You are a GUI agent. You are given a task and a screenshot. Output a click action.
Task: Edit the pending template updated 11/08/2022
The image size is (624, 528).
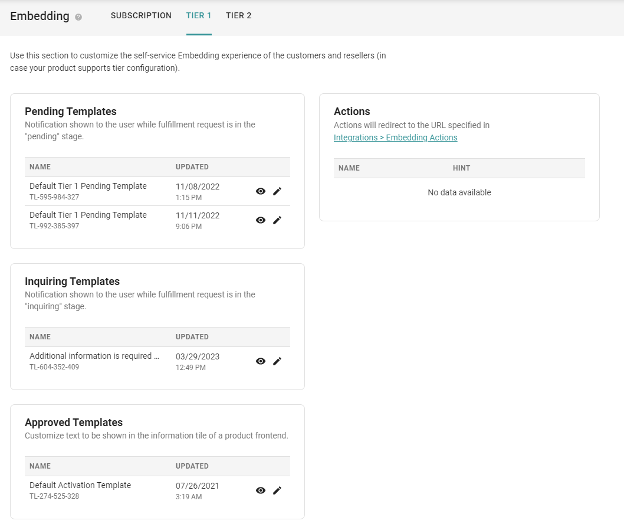coord(277,191)
